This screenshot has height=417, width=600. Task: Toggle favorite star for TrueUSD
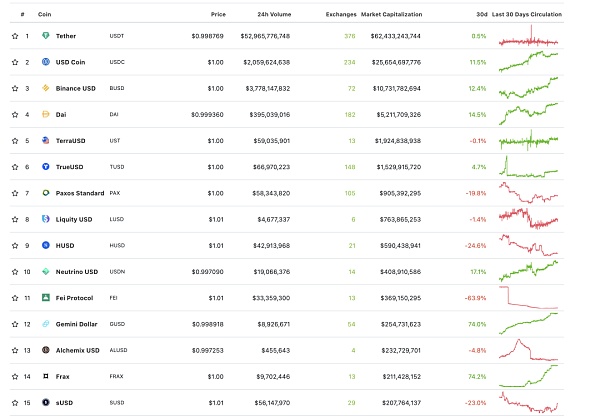coord(15,167)
